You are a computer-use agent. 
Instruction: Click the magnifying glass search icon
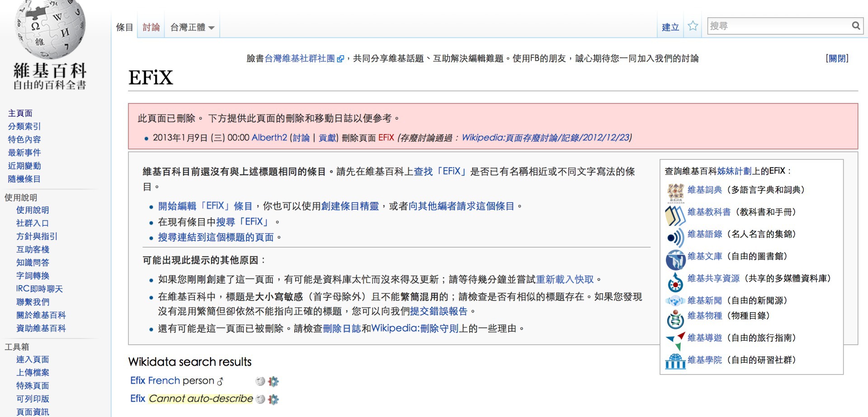pos(856,26)
